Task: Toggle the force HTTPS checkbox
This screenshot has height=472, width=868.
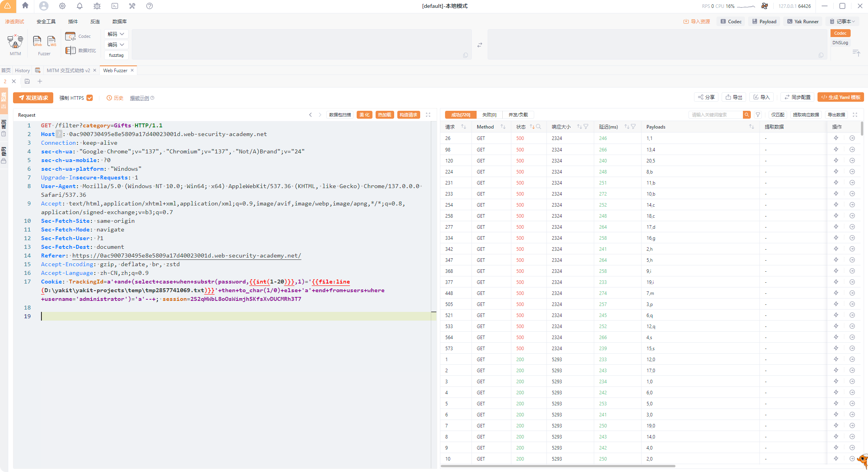Action: [90, 98]
